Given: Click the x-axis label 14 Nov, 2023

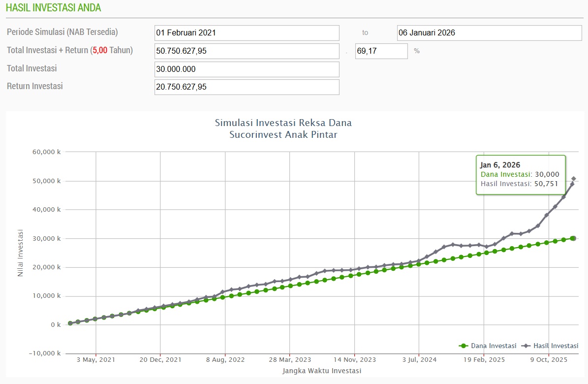Looking at the screenshot, I should (355, 359).
